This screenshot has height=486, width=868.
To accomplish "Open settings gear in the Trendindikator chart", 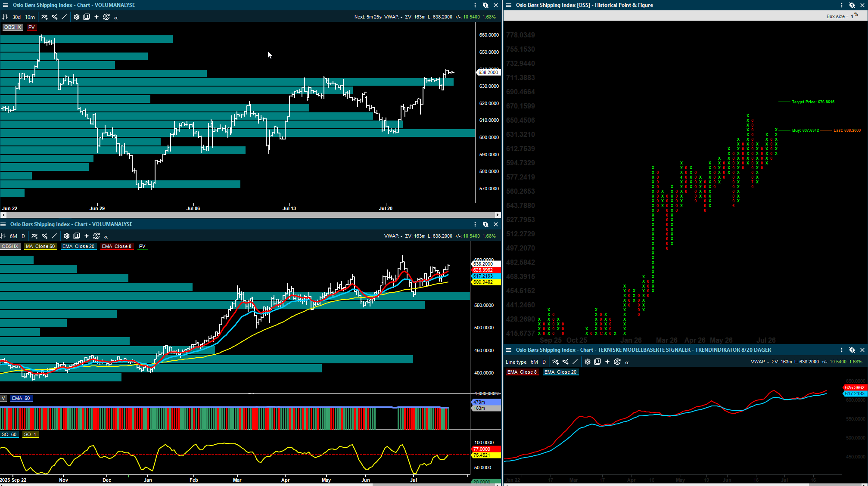I will point(587,362).
